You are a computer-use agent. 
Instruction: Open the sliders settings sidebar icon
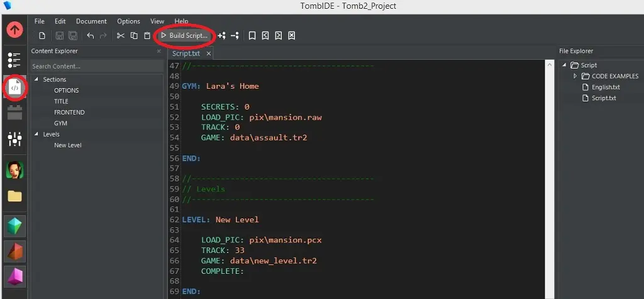(x=14, y=139)
